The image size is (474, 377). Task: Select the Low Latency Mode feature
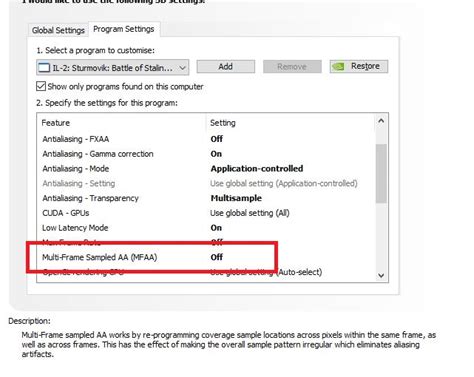point(75,228)
